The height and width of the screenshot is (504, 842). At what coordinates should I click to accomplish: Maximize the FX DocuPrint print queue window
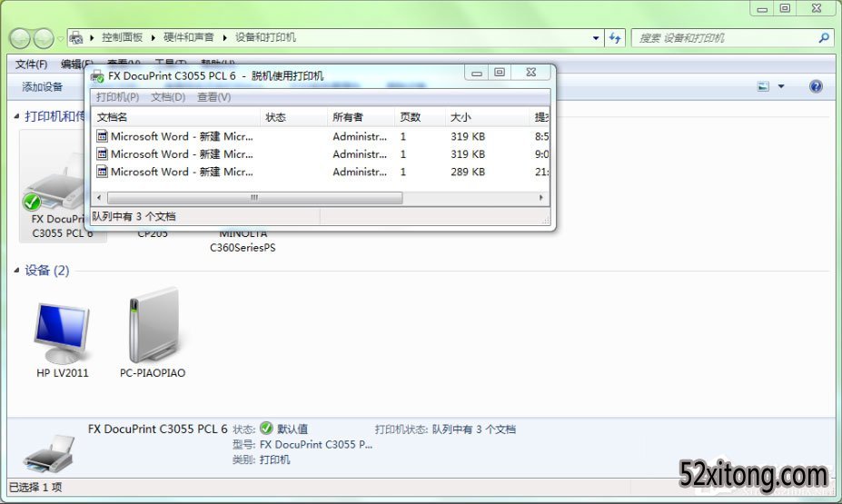[x=500, y=73]
